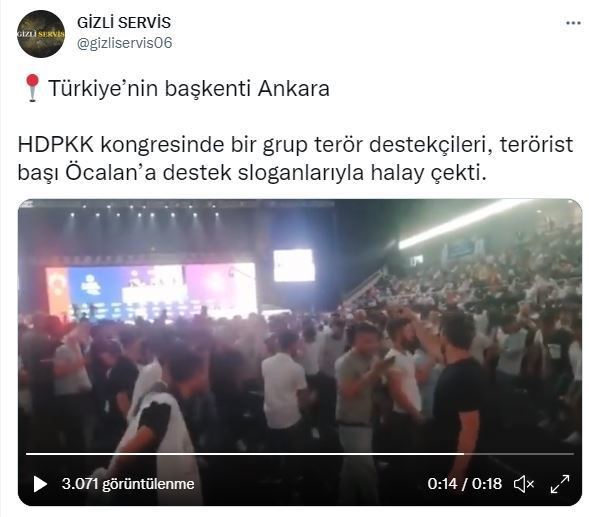589x517 pixels.
Task: Click the end of the video progress bar
Action: pyautogui.click(x=573, y=454)
